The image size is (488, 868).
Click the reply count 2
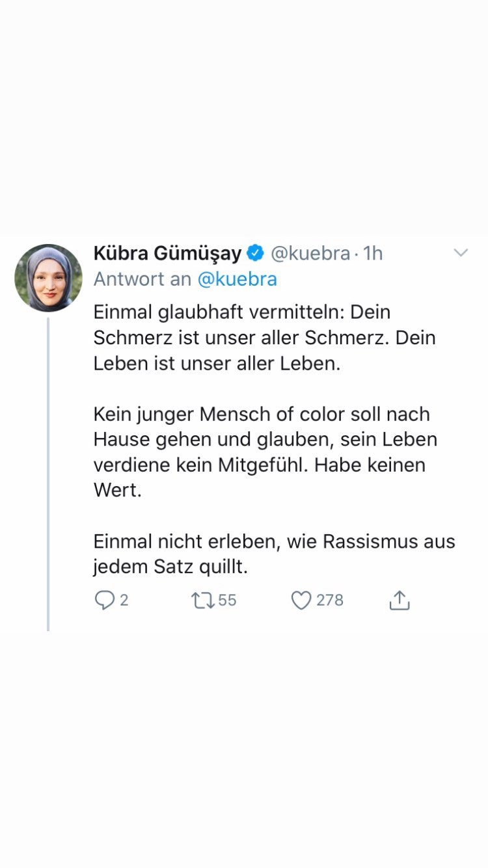[124, 600]
